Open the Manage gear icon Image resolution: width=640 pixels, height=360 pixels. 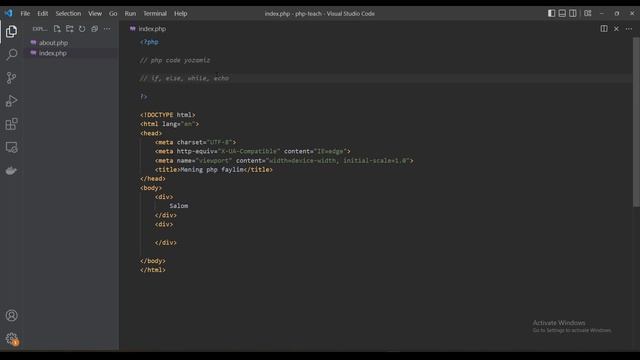[x=11, y=339]
